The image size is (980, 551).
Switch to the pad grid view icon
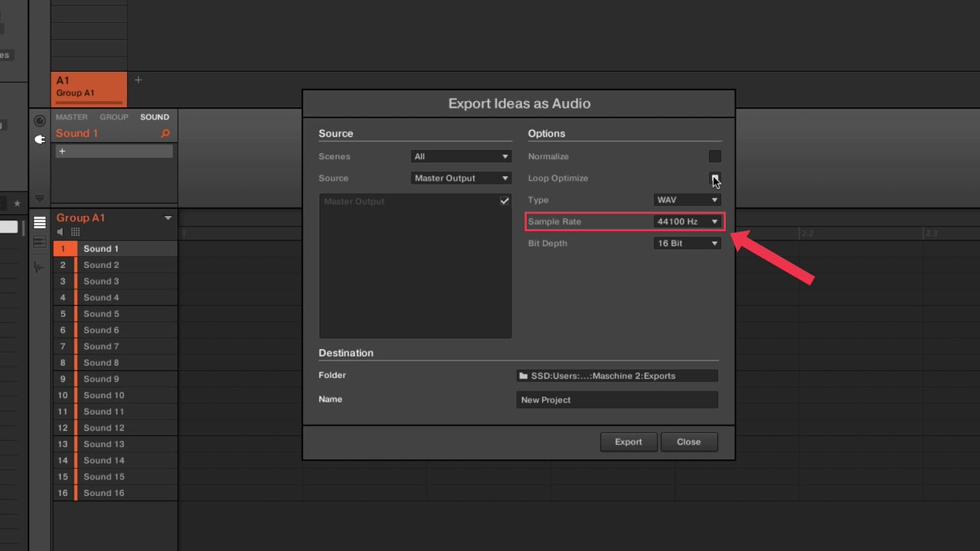coord(75,232)
